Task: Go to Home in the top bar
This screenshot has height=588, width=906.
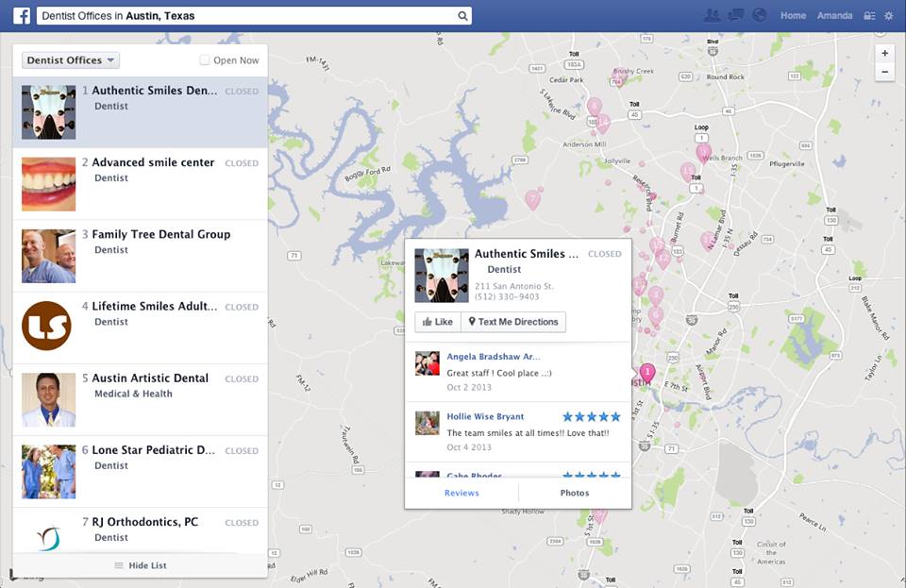Action: (793, 16)
